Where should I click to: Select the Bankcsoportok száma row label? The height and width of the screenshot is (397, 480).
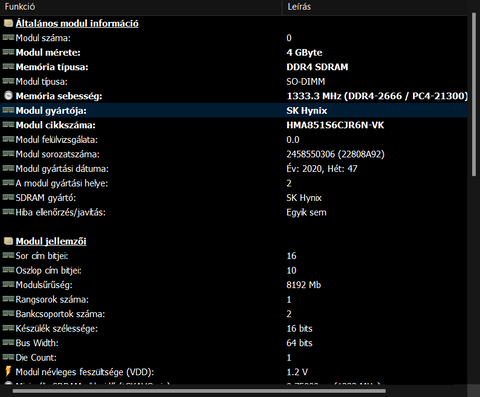(x=60, y=314)
